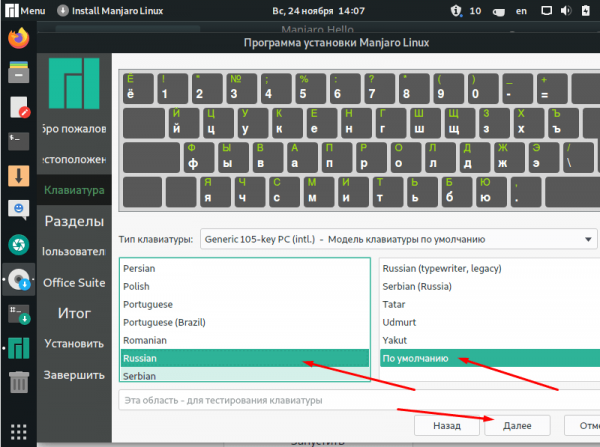Image resolution: width=600 pixels, height=447 pixels.
Task: Select 'По умолчанию' variant
Action: [x=490, y=358]
